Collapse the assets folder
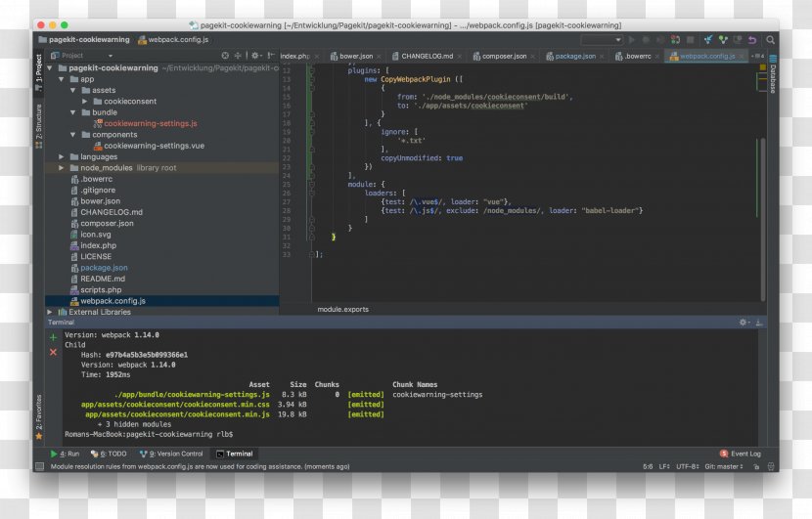812x519 pixels. point(73,91)
